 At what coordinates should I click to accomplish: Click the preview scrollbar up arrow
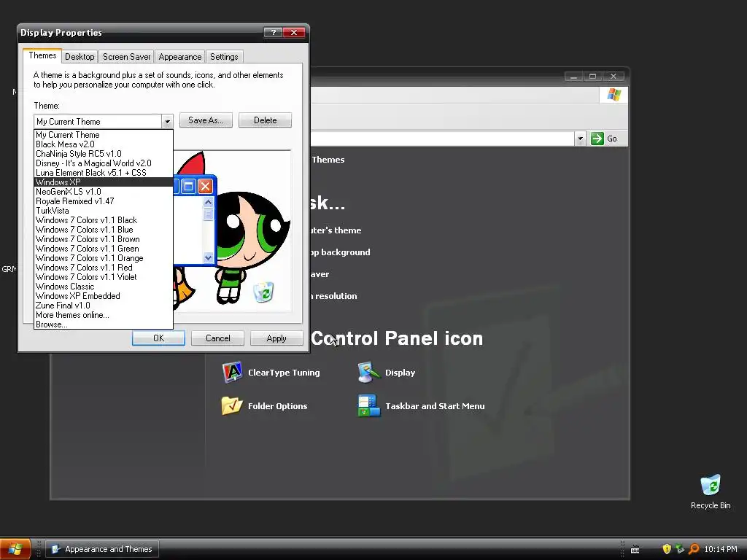coord(208,202)
